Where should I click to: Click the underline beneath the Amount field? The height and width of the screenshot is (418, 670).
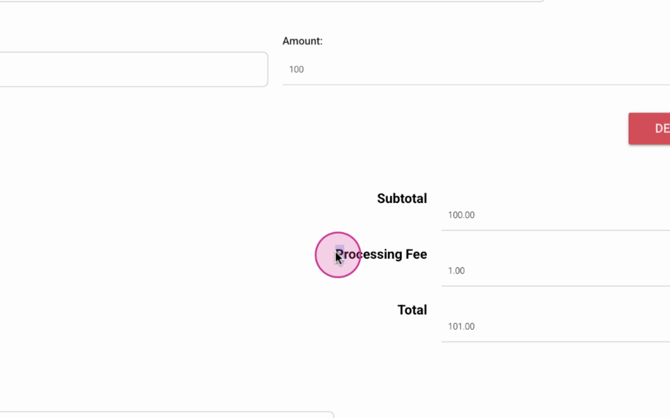click(476, 85)
